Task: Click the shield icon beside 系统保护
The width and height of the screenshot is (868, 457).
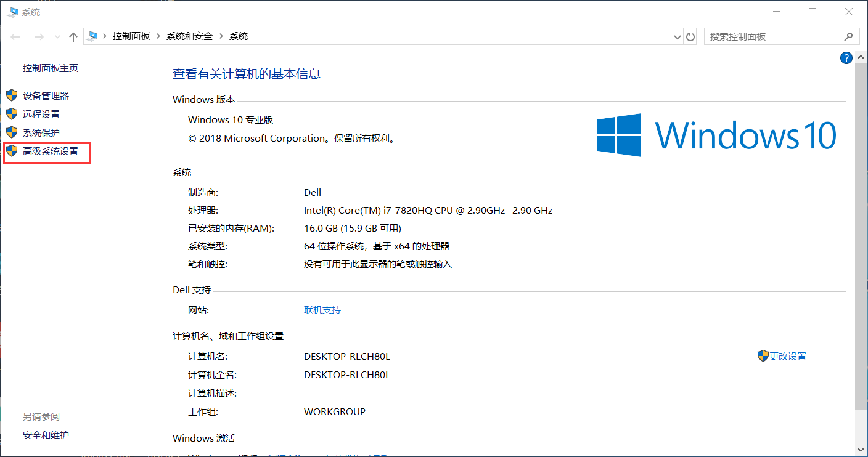Action: (x=12, y=132)
